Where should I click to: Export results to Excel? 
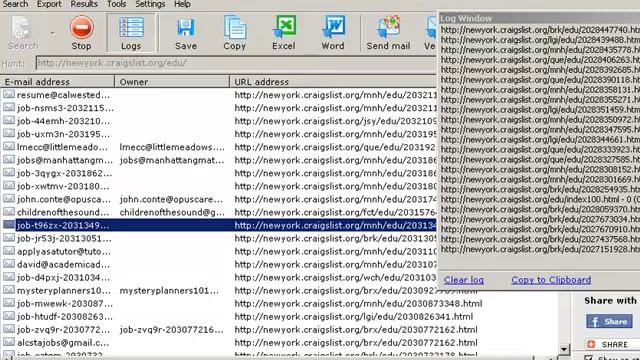284,33
